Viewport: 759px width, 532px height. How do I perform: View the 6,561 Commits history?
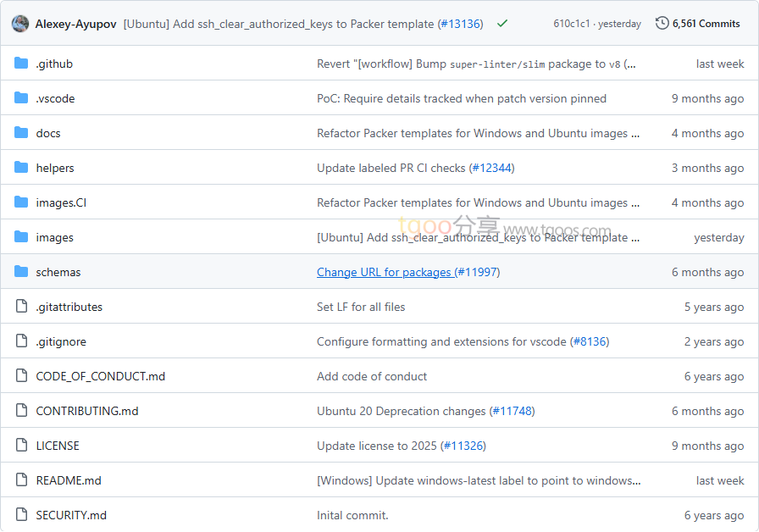coord(706,24)
